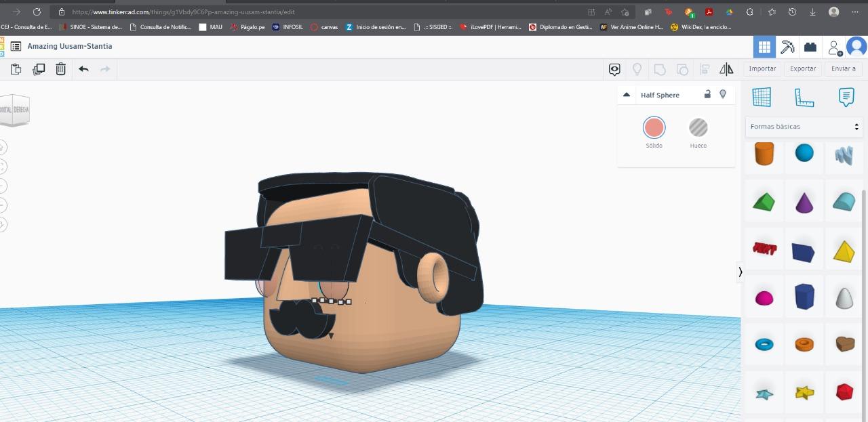This screenshot has height=422, width=868.
Task: Click the Exportar button
Action: click(x=803, y=68)
